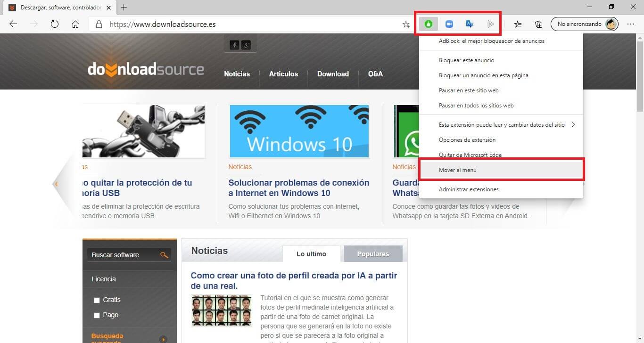Viewport: 644px width, 343px height.
Task: Select Mover al menú
Action: pyautogui.click(x=501, y=170)
